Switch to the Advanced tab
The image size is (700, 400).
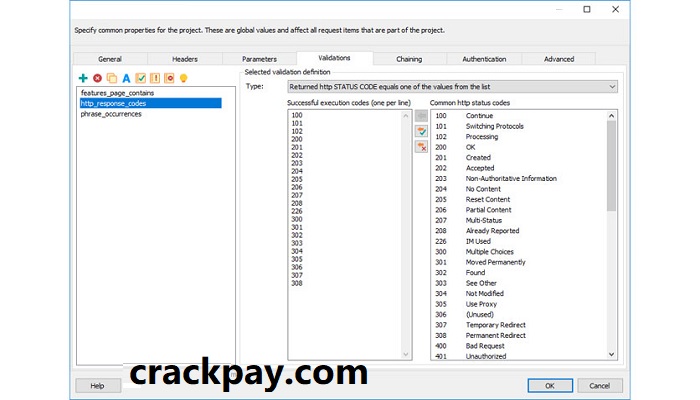pos(559,59)
